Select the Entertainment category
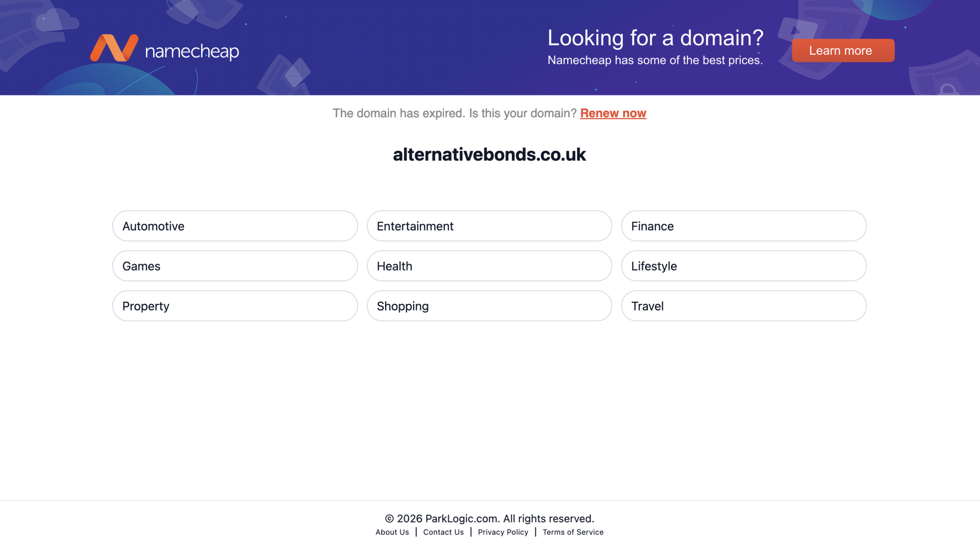The height and width of the screenshot is (537, 980). (x=489, y=226)
